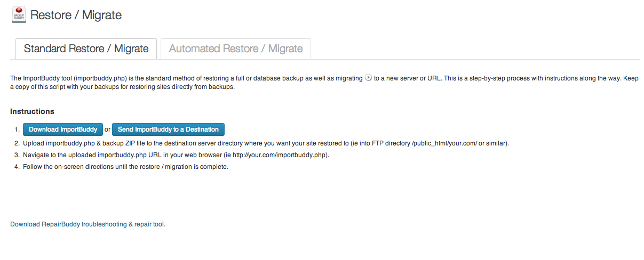The height and width of the screenshot is (260, 644).
Task: Open the Automated Restore / Migrate tab
Action: (x=236, y=48)
